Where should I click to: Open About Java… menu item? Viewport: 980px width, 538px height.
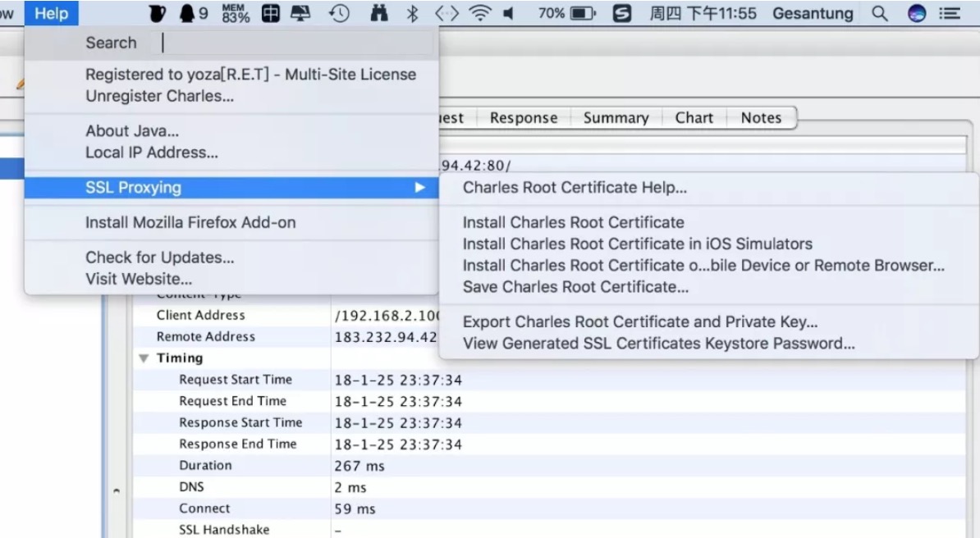click(132, 131)
